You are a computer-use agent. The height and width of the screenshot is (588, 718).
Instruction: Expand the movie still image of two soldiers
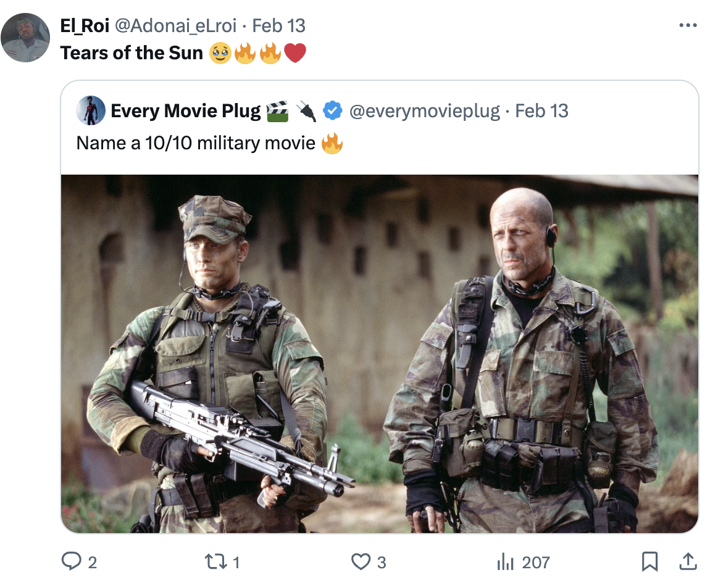[x=380, y=354]
